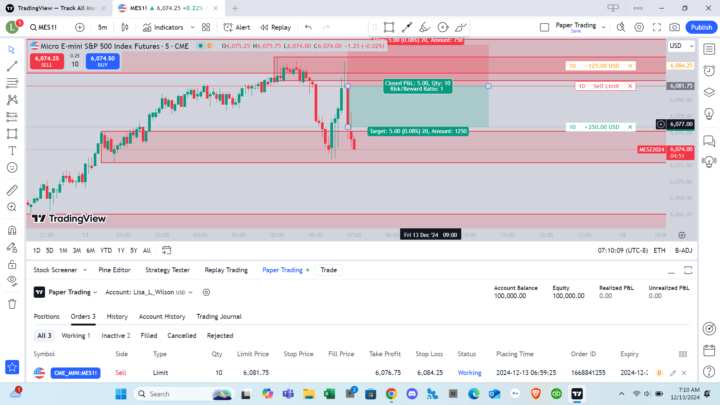Image resolution: width=720 pixels, height=405 pixels.
Task: Open the candle chart style menu
Action: point(124,28)
